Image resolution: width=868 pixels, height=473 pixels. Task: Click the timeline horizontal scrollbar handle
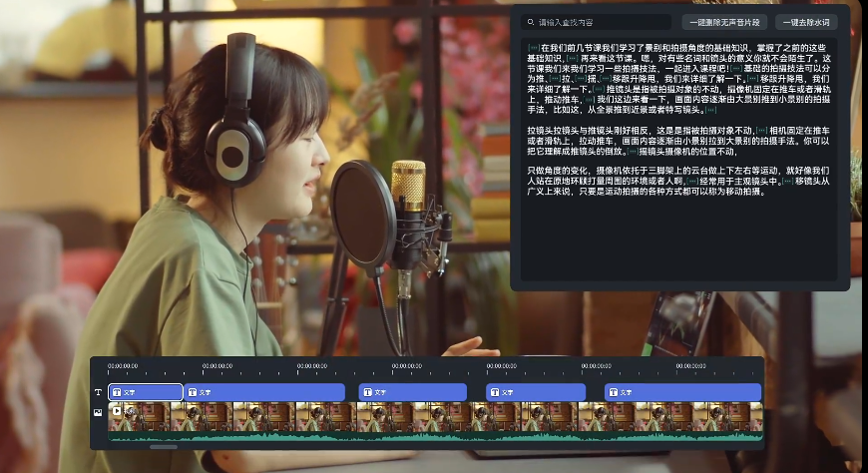click(163, 447)
